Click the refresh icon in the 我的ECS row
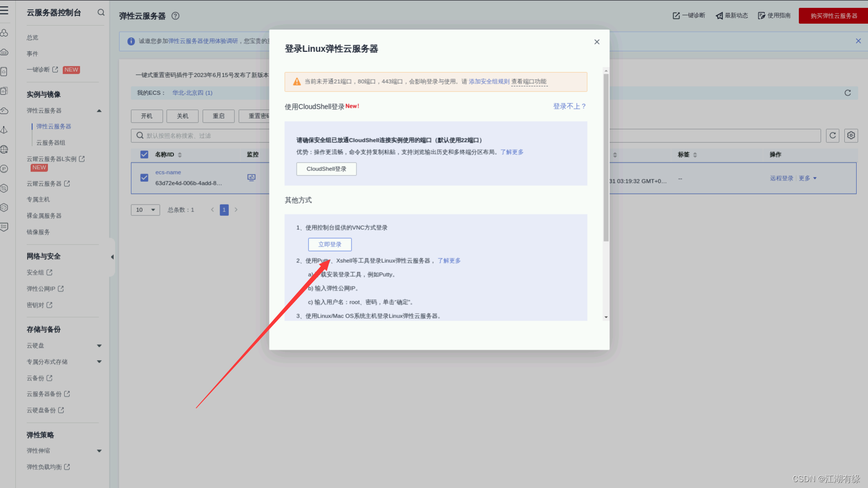Viewport: 868px width, 488px height. tap(848, 93)
